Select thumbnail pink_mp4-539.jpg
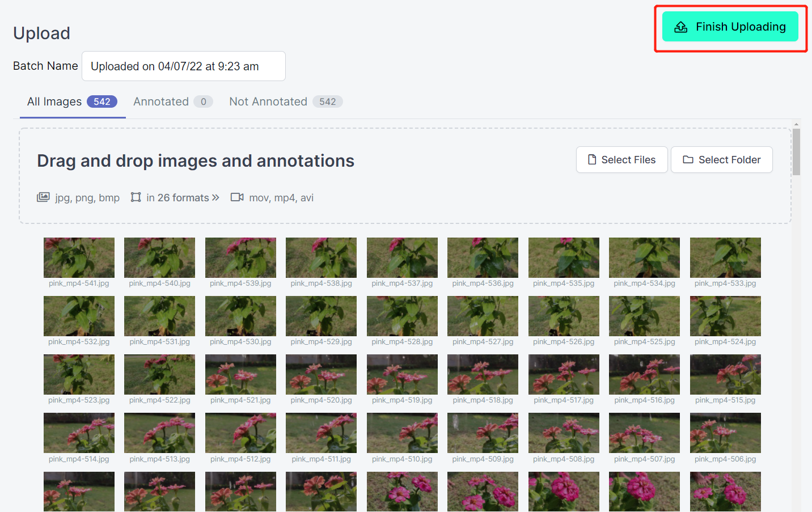Image resolution: width=812 pixels, height=512 pixels. coord(240,258)
